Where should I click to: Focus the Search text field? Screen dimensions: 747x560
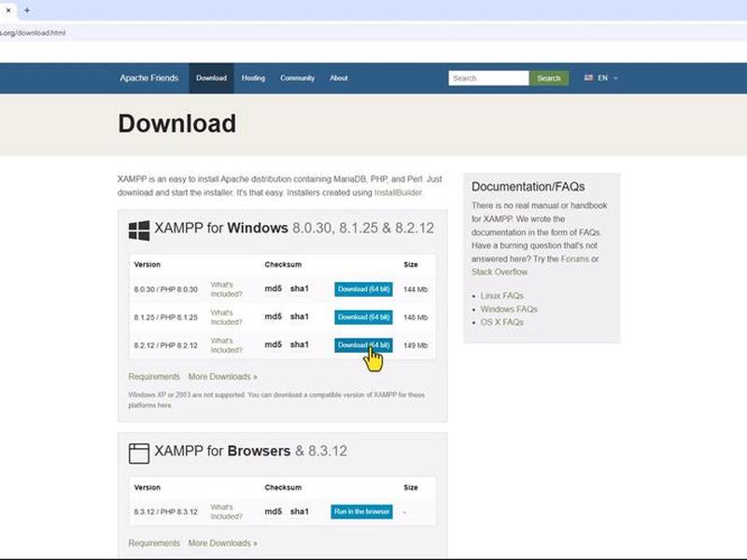(488, 78)
